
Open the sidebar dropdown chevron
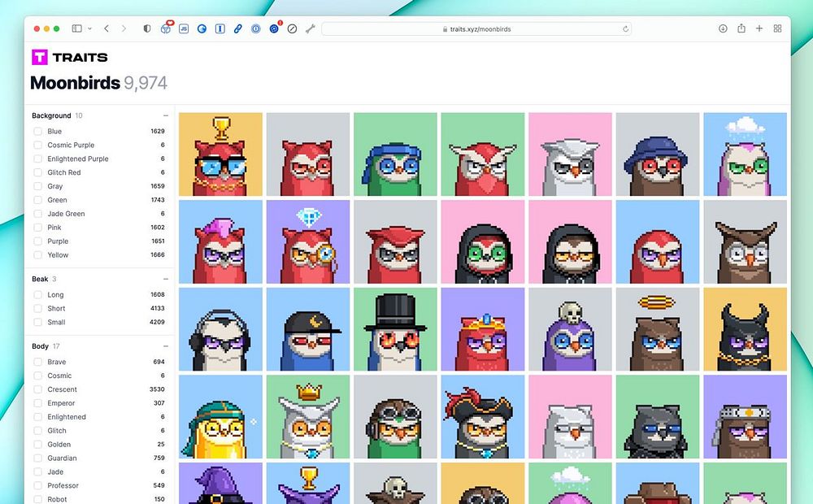click(x=89, y=28)
